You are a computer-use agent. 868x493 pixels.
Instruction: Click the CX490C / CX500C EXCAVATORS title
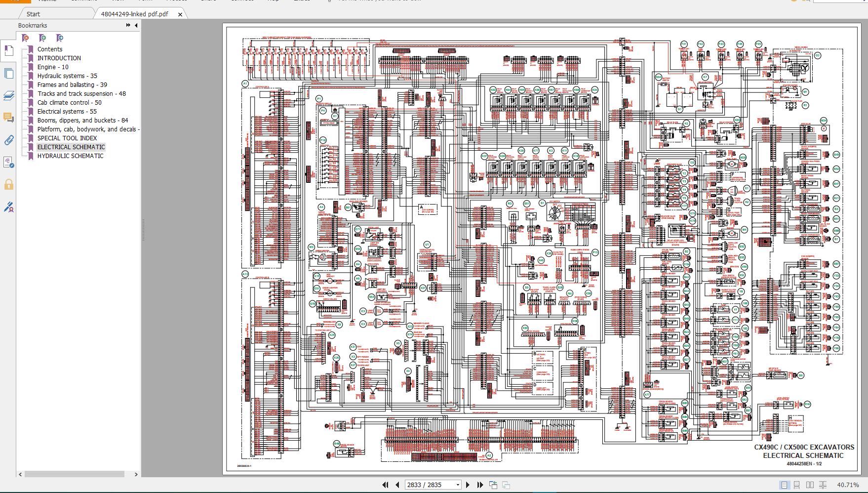pos(804,447)
